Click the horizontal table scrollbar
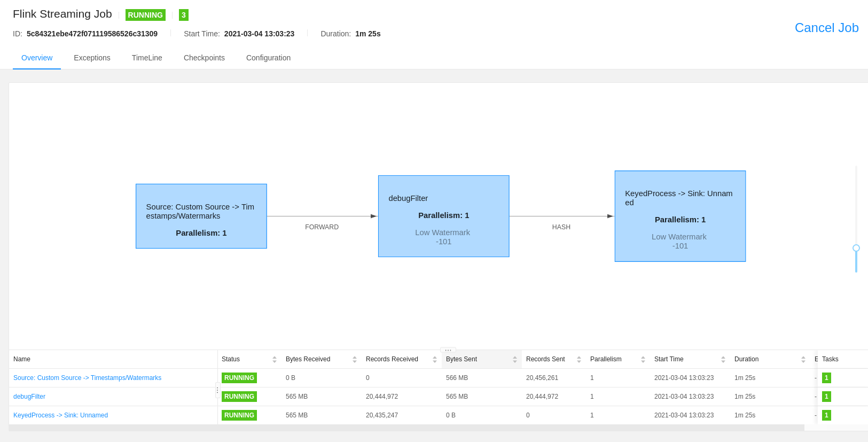 point(406,428)
